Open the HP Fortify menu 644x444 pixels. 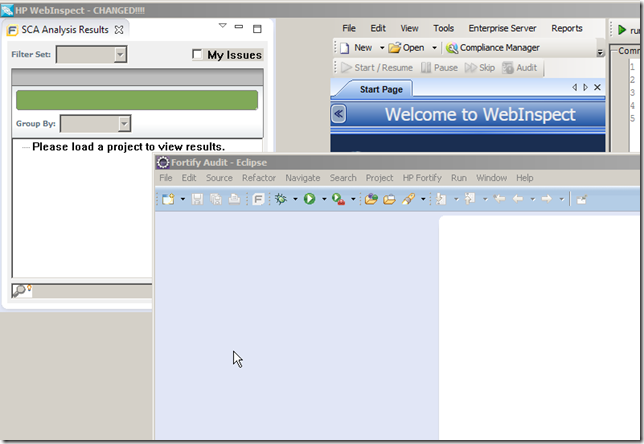(x=421, y=178)
